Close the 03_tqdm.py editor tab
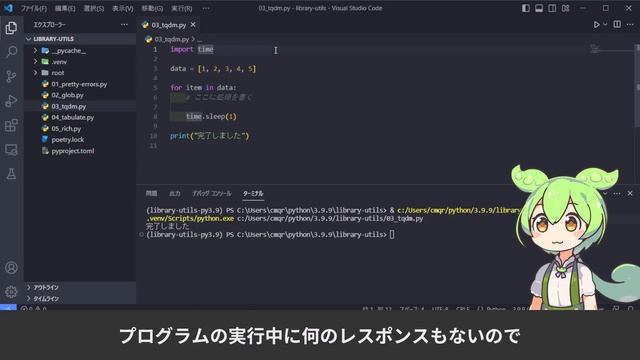This screenshot has width=640, height=360. pyautogui.click(x=193, y=25)
